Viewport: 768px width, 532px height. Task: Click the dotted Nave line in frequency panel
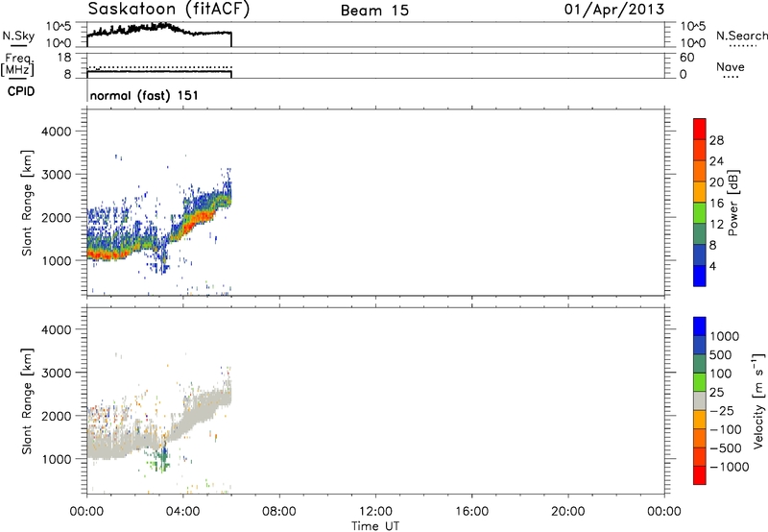(159, 67)
